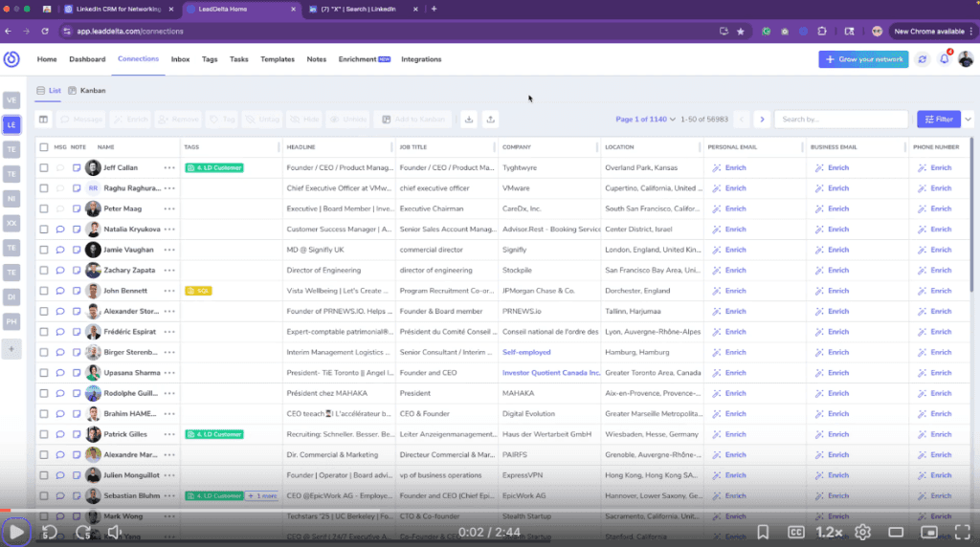Open note icon for Jeff Callan
Viewport: 980px width, 547px height.
(x=77, y=168)
